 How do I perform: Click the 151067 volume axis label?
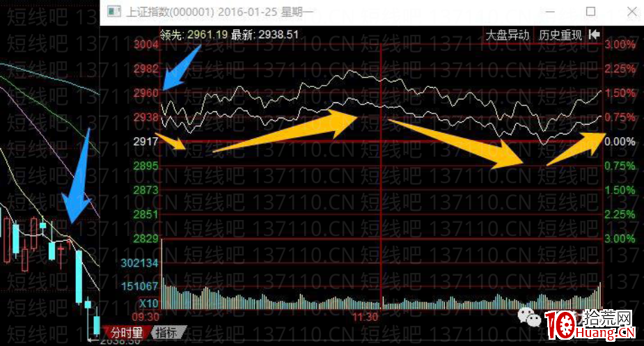point(140,286)
